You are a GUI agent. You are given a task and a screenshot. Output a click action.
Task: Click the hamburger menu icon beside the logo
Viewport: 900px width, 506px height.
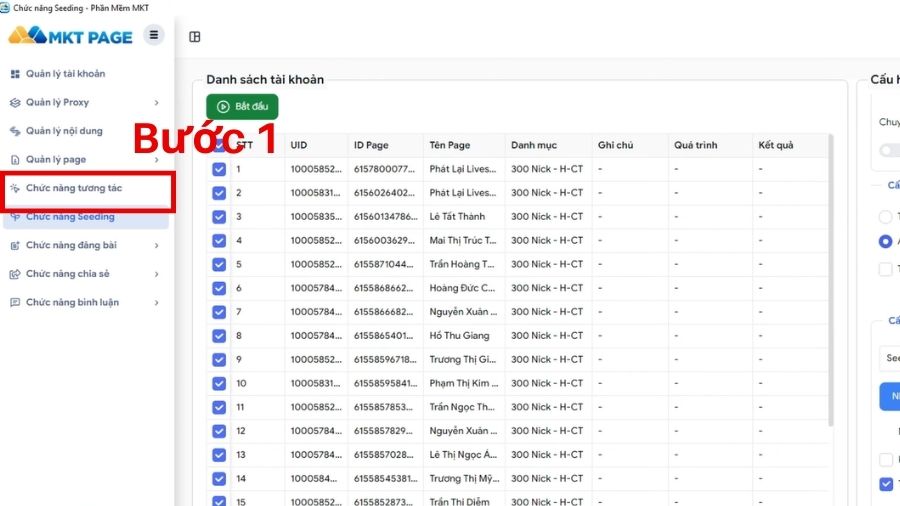pyautogui.click(x=154, y=35)
